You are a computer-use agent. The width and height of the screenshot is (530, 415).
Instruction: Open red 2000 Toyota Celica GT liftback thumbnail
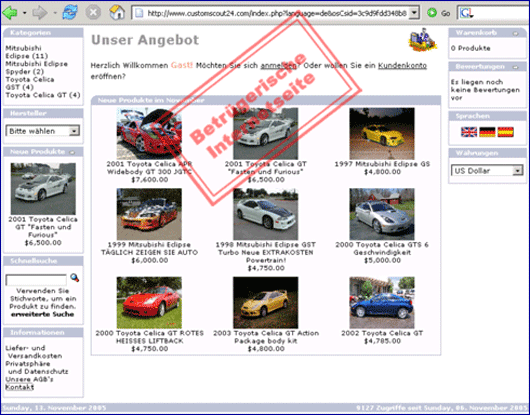[x=149, y=302]
